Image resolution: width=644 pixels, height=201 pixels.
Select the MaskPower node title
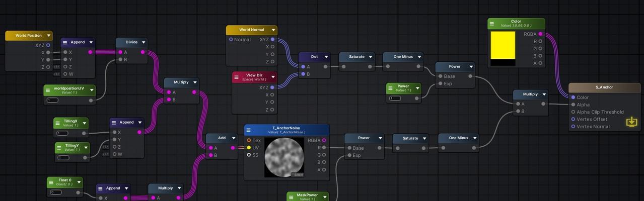pos(307,195)
